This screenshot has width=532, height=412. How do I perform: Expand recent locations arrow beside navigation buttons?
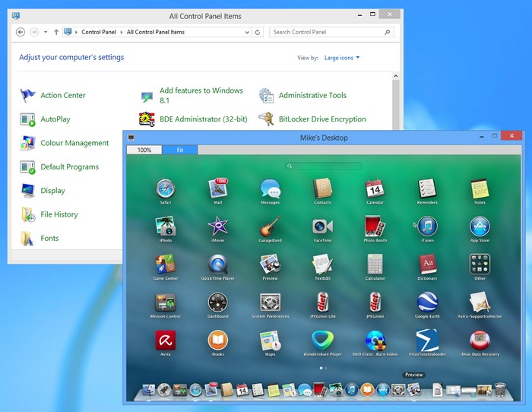point(45,32)
